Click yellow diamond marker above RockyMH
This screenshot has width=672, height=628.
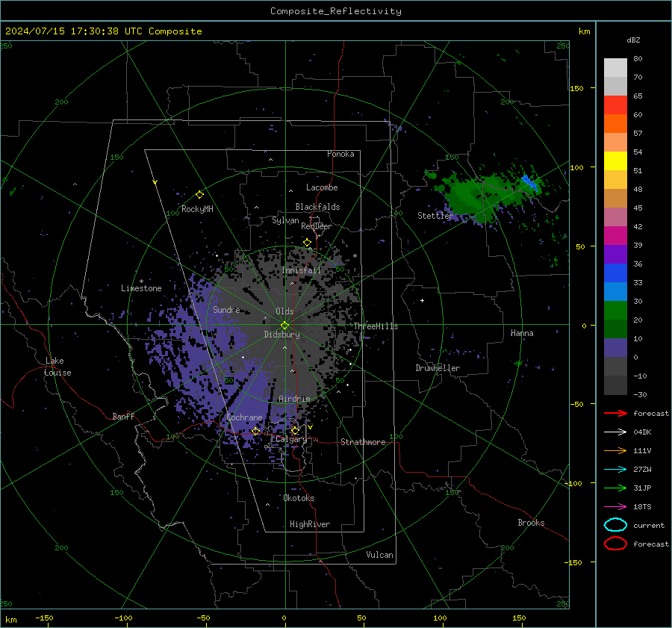pos(199,195)
